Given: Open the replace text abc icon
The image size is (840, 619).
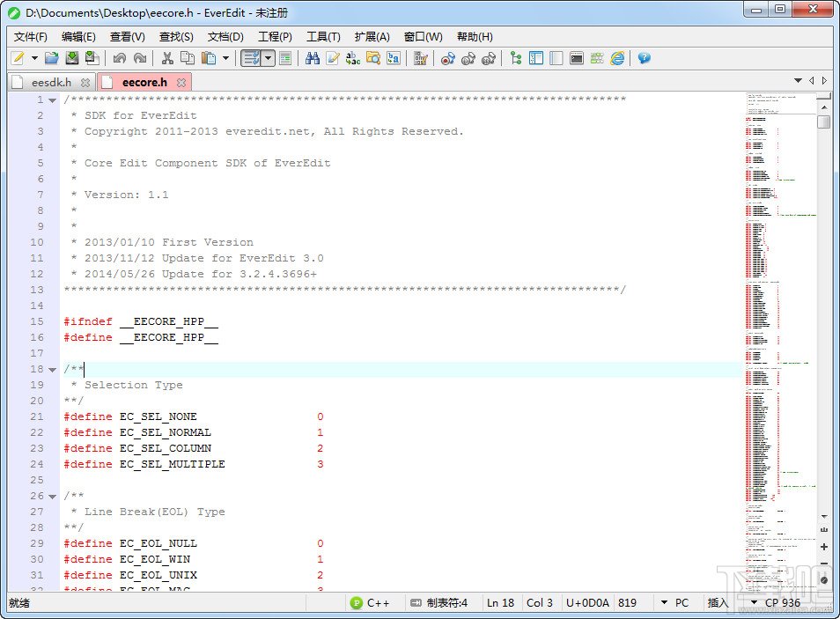Looking at the screenshot, I should tap(353, 58).
